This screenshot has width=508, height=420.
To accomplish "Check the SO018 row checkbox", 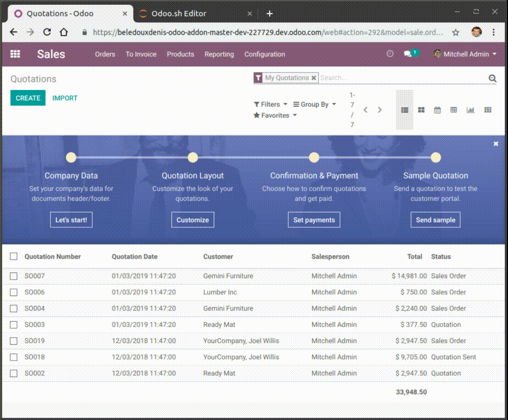I will coord(14,357).
